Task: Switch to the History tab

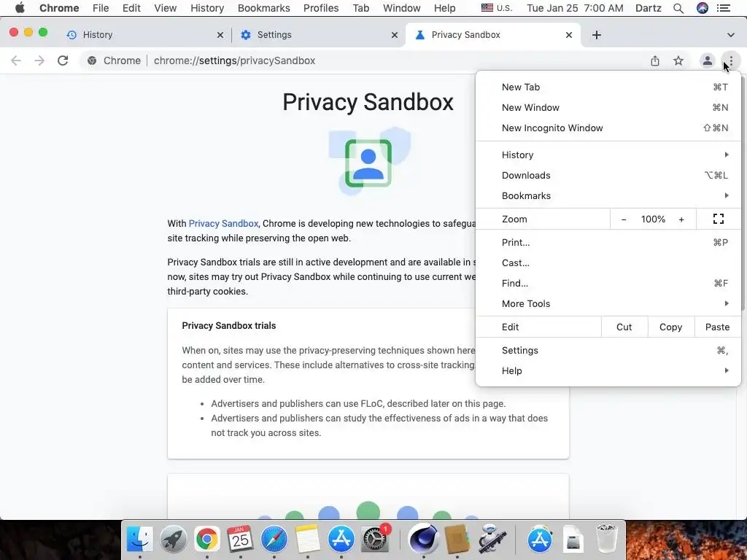Action: 145,35
